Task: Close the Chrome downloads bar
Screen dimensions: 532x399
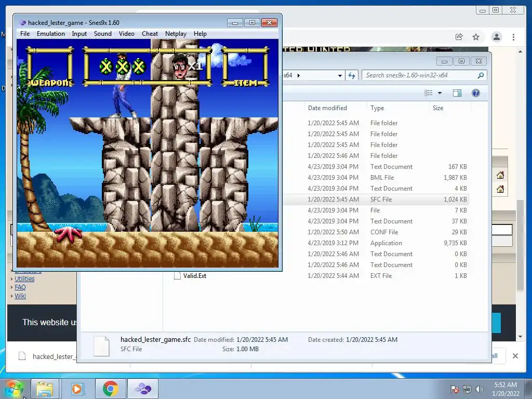Action: [515, 356]
